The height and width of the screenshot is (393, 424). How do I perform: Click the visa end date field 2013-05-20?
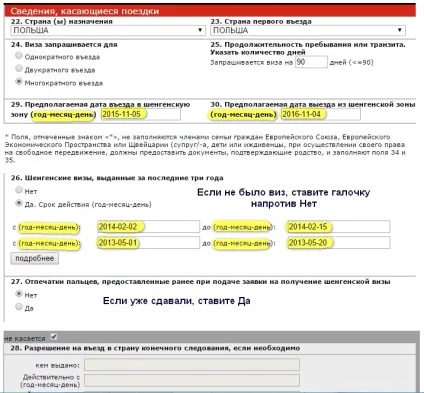coord(338,243)
